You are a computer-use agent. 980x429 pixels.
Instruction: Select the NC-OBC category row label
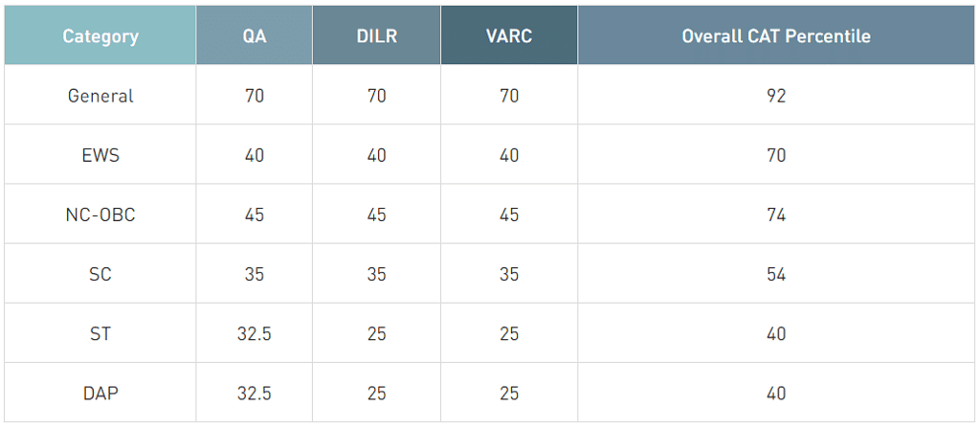(x=100, y=214)
